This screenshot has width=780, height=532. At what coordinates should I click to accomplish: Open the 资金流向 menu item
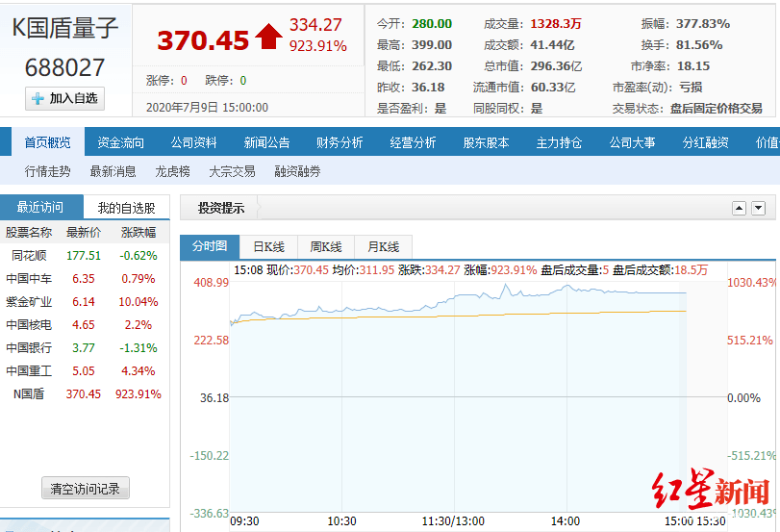[121, 142]
